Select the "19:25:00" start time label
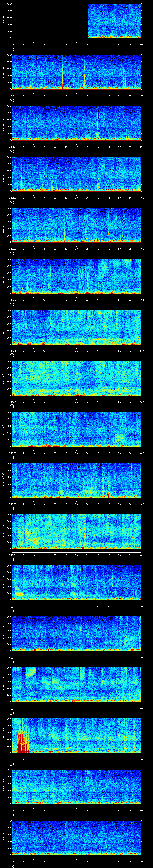153x868 pixels. (12, 861)
